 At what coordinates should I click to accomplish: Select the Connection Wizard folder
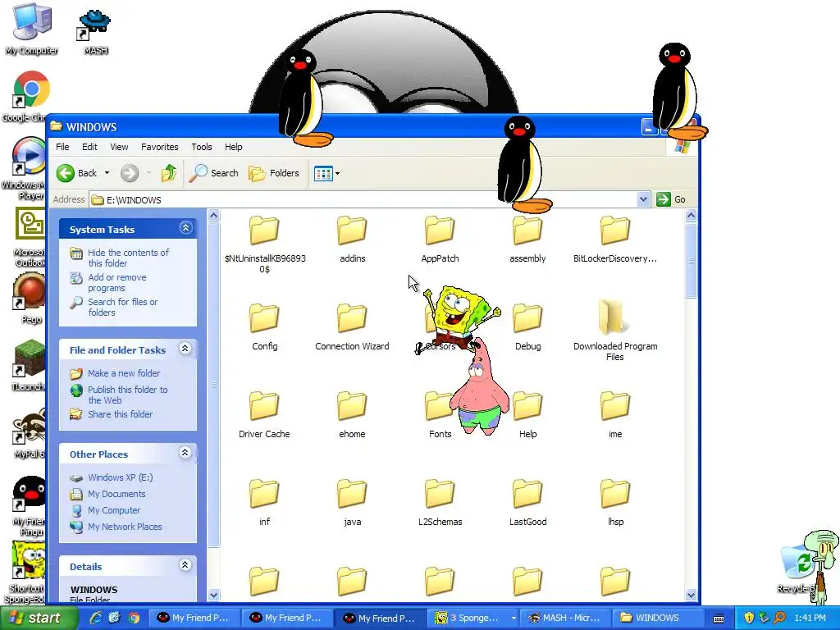coord(352,327)
